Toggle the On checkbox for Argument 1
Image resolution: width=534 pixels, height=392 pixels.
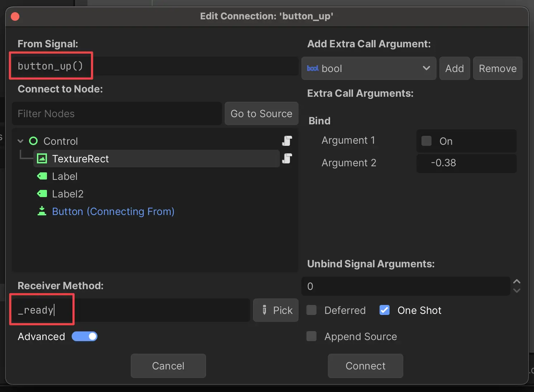pyautogui.click(x=426, y=141)
